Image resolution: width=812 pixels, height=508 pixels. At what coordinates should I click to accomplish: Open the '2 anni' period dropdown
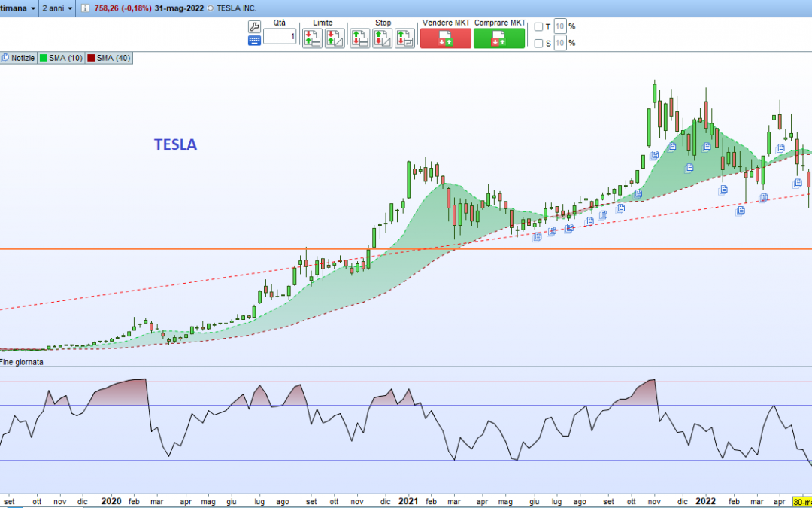(x=57, y=8)
